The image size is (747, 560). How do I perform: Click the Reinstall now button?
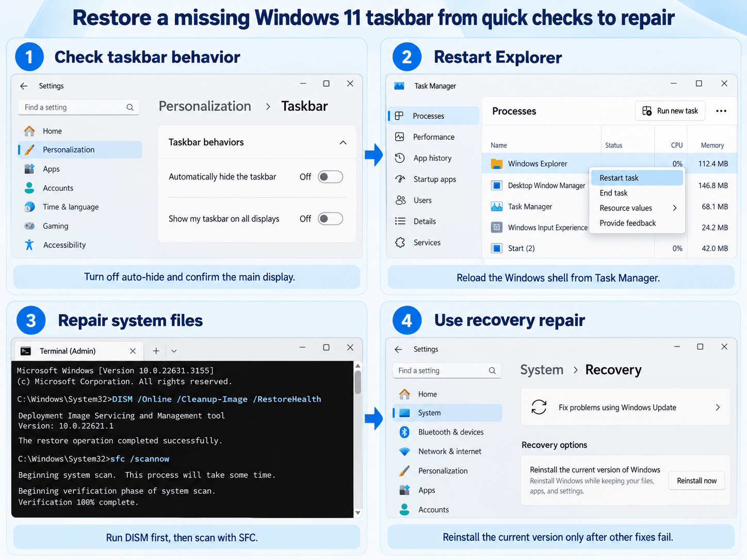tap(696, 481)
